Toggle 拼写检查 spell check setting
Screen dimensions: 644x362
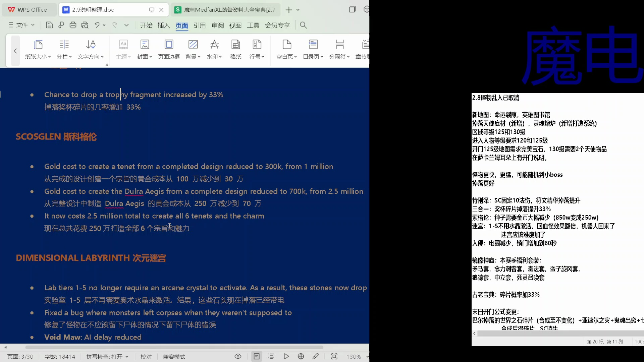(x=107, y=357)
